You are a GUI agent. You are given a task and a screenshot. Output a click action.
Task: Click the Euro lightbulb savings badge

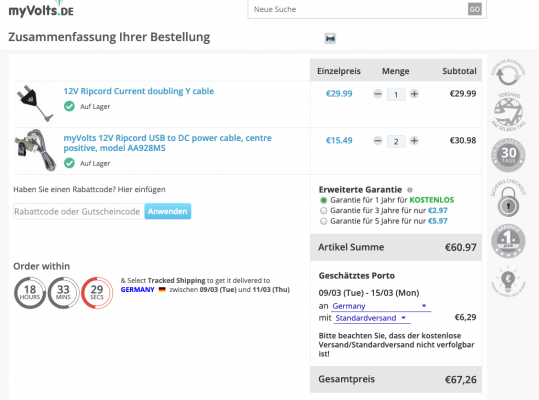pyautogui.click(x=508, y=281)
